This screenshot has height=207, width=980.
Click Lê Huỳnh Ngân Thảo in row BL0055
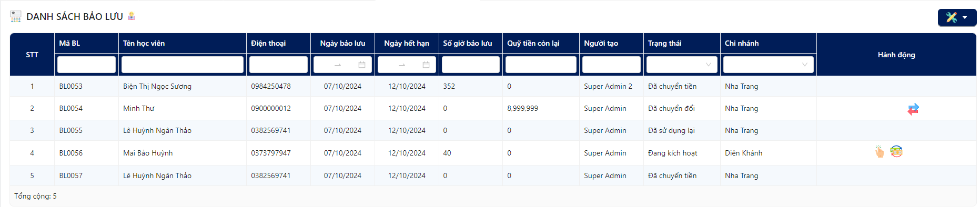[x=157, y=130]
